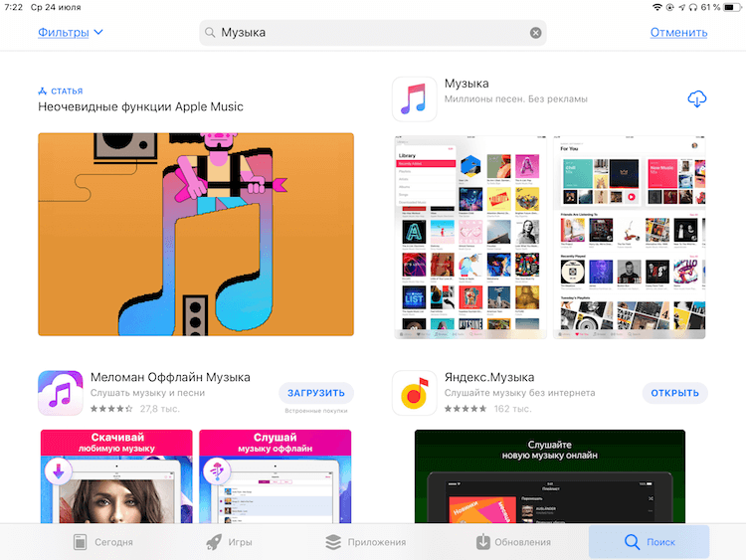Image resolution: width=746 pixels, height=560 pixels.
Task: Switch to the Приложения tab
Action: point(365,542)
